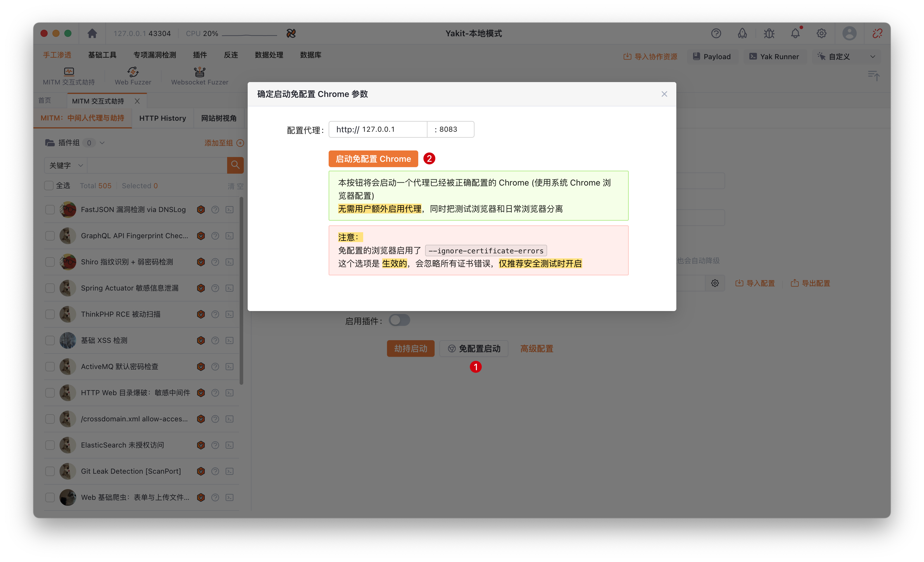
Task: Click the proxy port 8083 field
Action: [x=450, y=129]
